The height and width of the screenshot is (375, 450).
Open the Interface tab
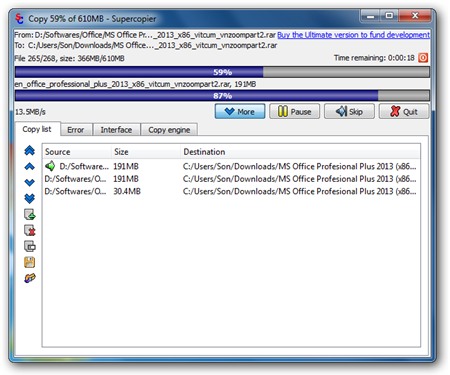[x=116, y=130]
